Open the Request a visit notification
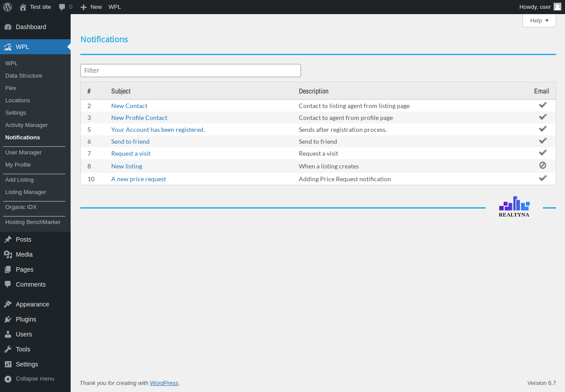The width and height of the screenshot is (565, 392). click(131, 153)
